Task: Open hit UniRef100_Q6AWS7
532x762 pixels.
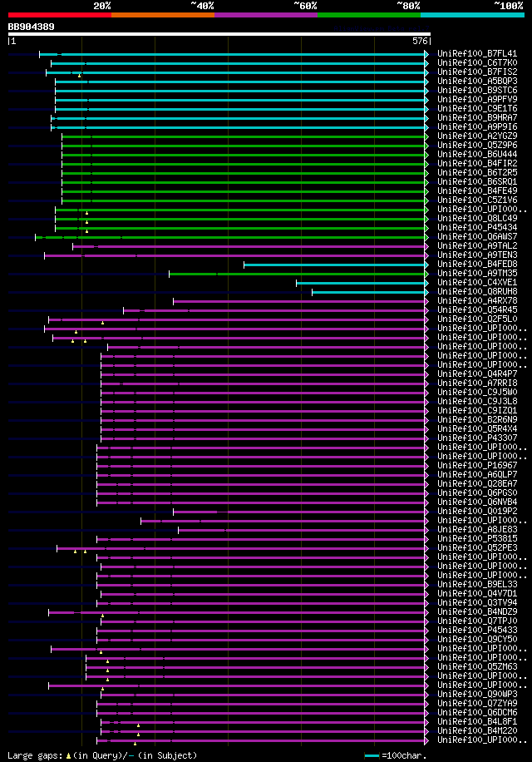Action: click(477, 236)
